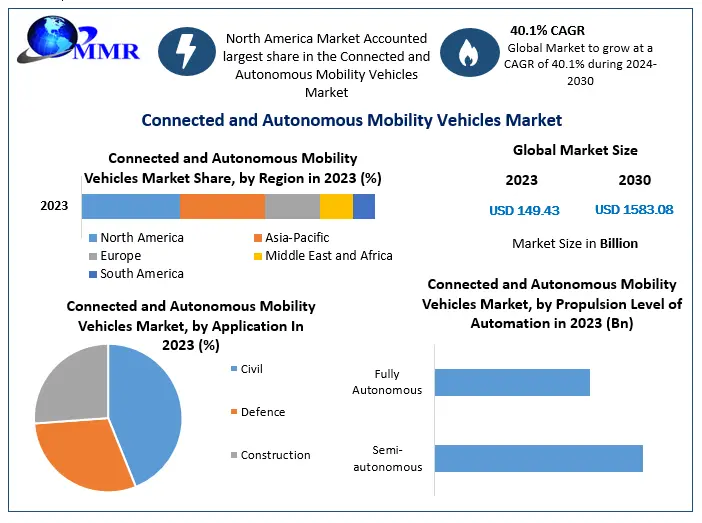Click the USD 149.43 market size value
This screenshot has height=523, width=702.
coord(524,210)
